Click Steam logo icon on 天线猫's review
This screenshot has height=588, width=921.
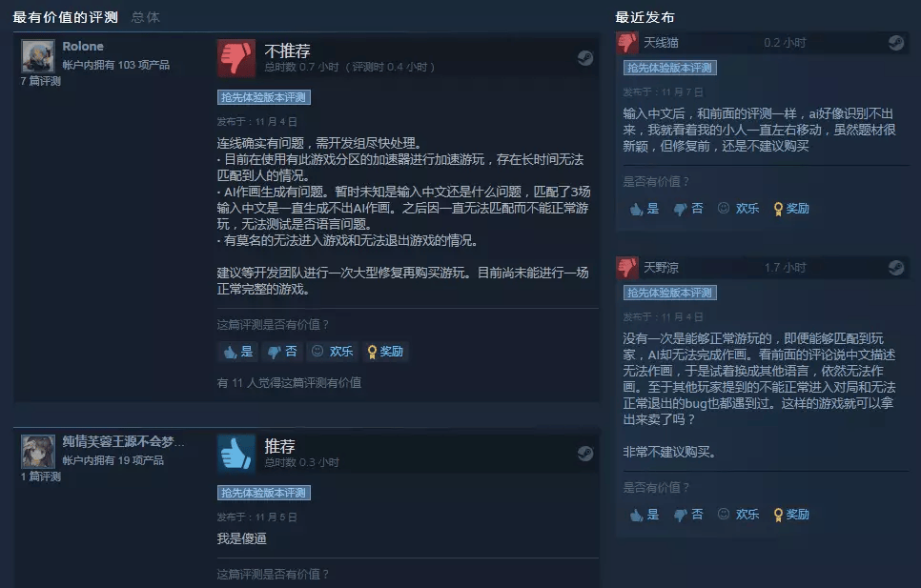(x=896, y=43)
